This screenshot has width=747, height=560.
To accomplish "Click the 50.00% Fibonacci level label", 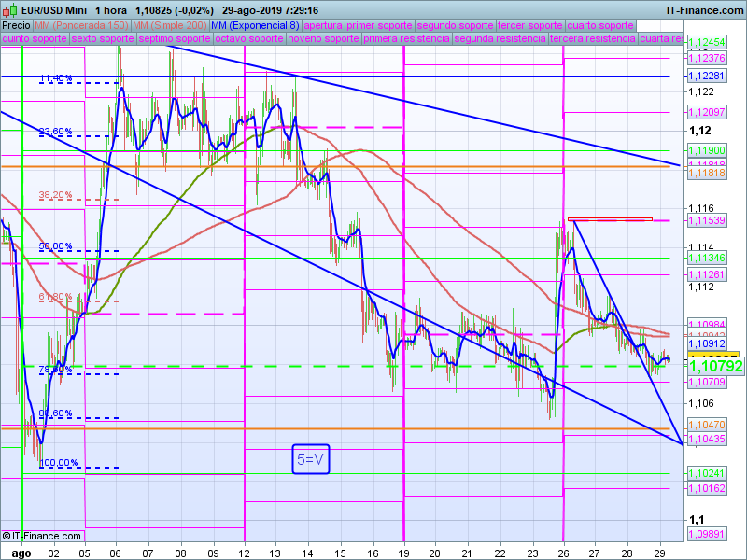I will point(55,246).
